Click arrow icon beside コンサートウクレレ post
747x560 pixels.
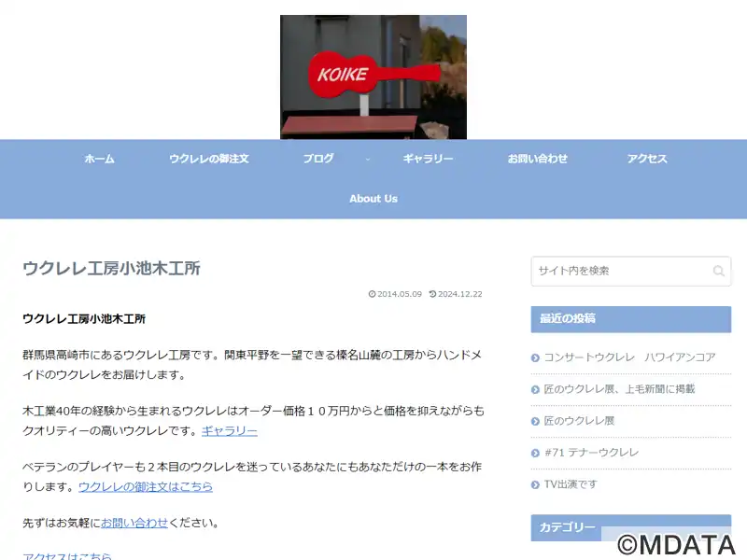tap(535, 357)
